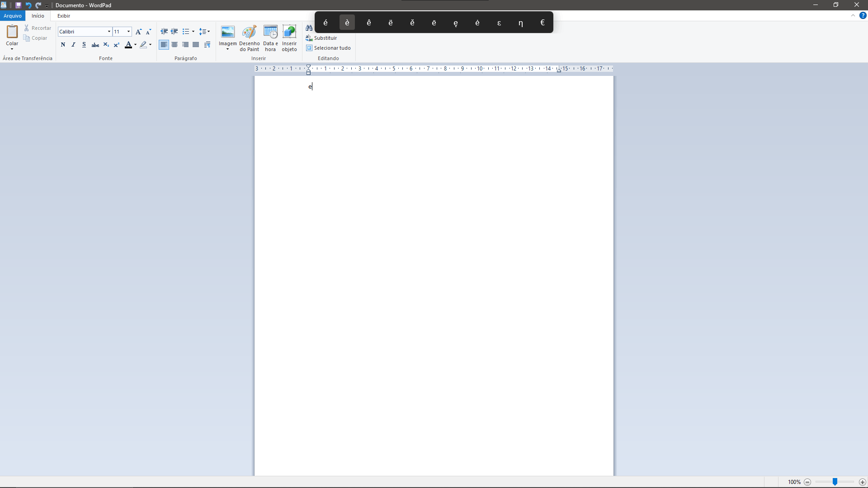The height and width of the screenshot is (488, 868).
Task: Toggle underline formatting (S)
Action: 84,45
